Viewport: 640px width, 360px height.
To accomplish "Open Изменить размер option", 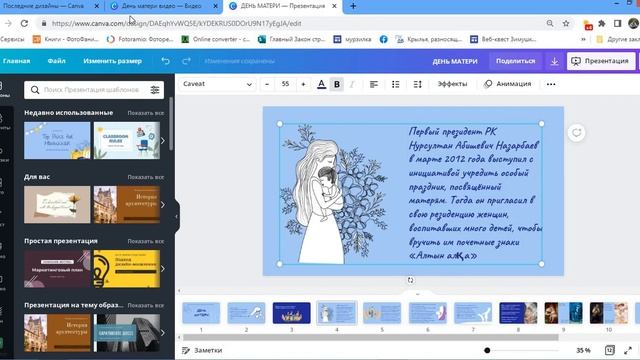I will pos(112,61).
